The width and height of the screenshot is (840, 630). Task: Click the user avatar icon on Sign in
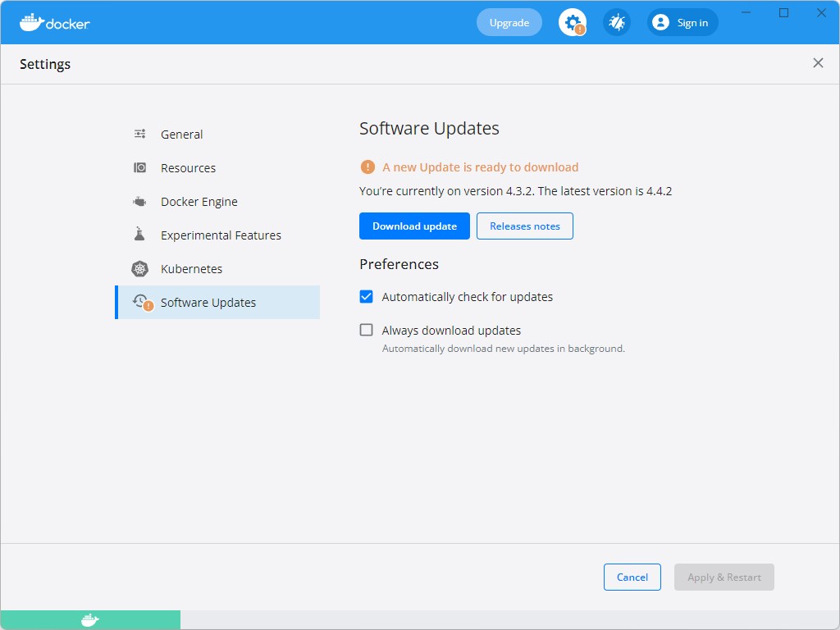(660, 22)
